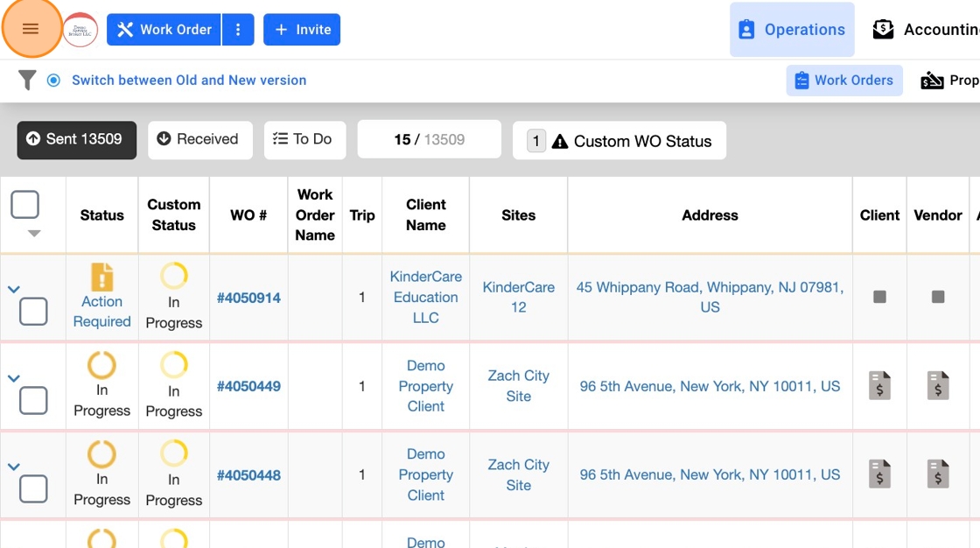Open the Work Orders sub-tab
980x548 pixels.
(844, 81)
